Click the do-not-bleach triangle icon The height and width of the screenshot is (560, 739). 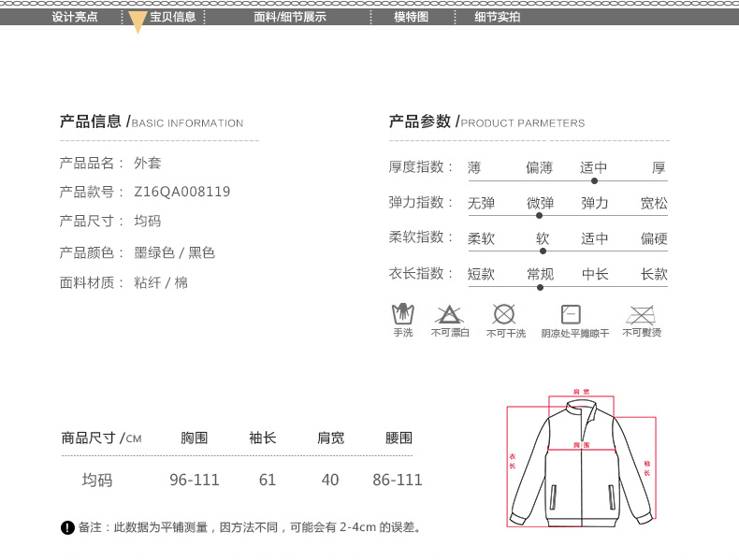(449, 314)
